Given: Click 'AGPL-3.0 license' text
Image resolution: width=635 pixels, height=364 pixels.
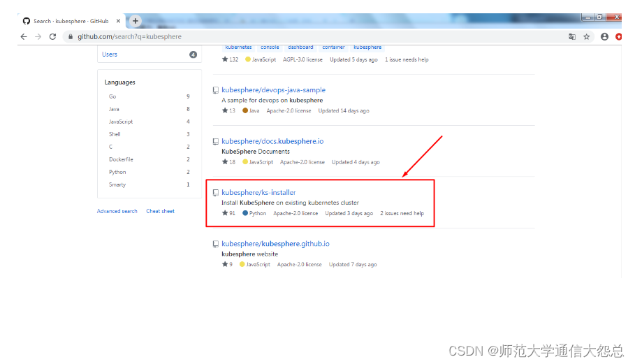Looking at the screenshot, I should tap(302, 59).
